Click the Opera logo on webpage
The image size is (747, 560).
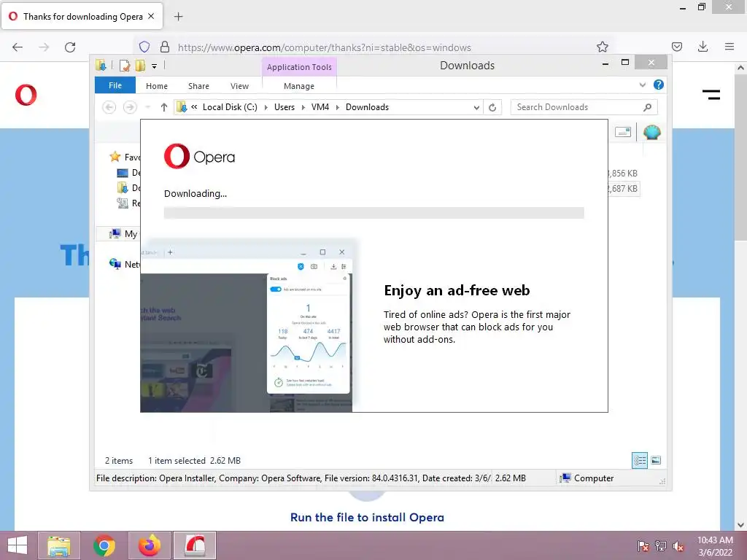[26, 95]
